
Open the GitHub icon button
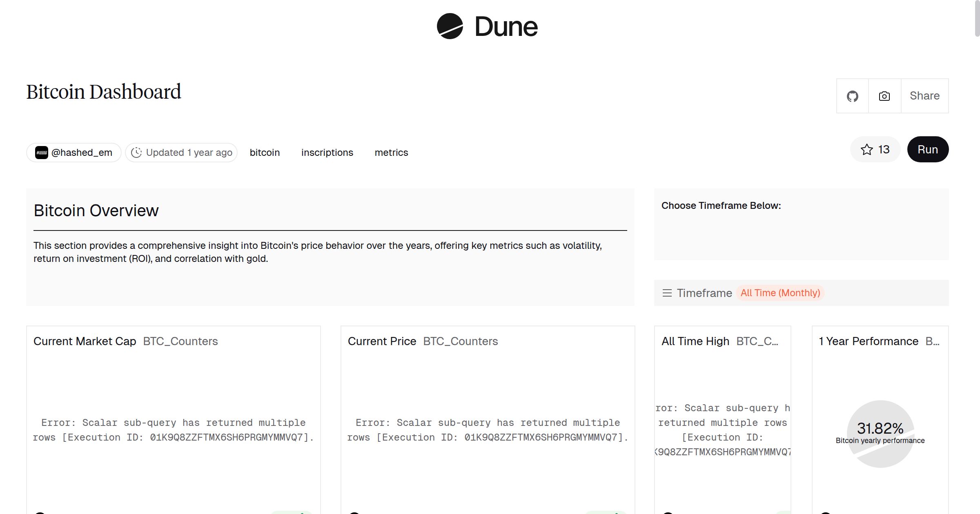click(x=852, y=96)
